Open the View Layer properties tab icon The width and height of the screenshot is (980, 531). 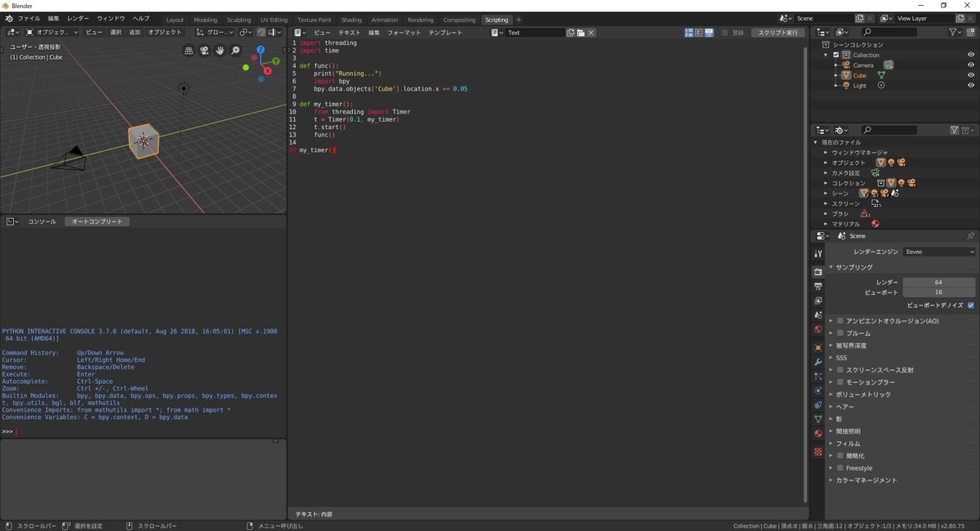pyautogui.click(x=817, y=301)
